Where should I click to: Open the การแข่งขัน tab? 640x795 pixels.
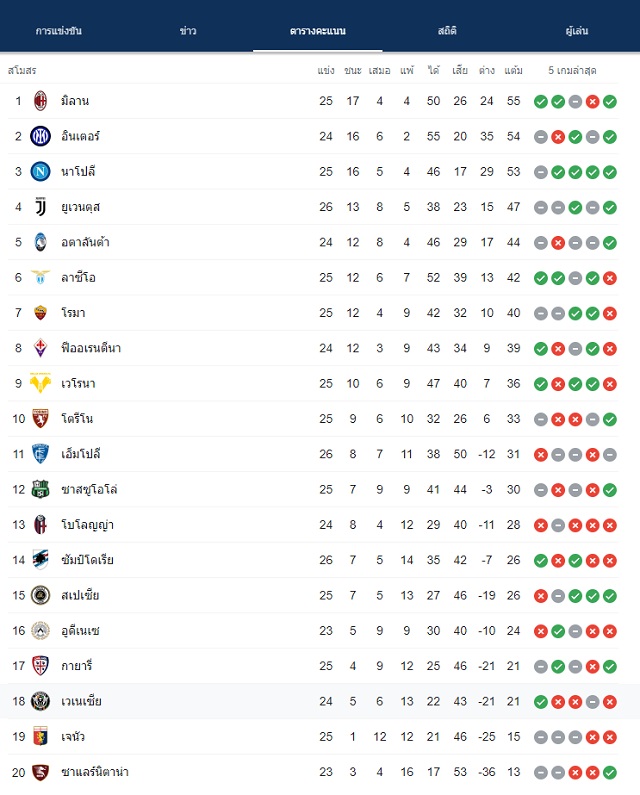pyautogui.click(x=58, y=31)
